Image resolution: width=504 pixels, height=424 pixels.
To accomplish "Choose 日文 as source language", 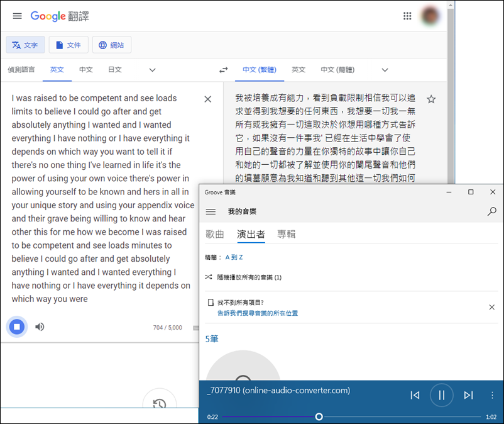I will pos(115,69).
